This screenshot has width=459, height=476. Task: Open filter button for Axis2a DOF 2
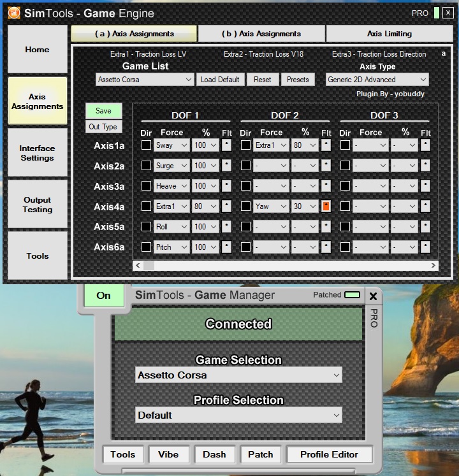326,166
